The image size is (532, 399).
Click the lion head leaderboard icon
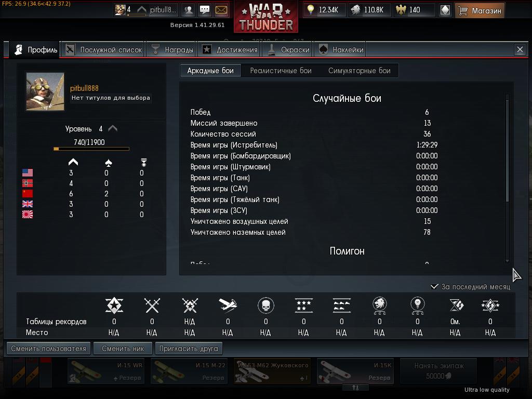(x=379, y=305)
